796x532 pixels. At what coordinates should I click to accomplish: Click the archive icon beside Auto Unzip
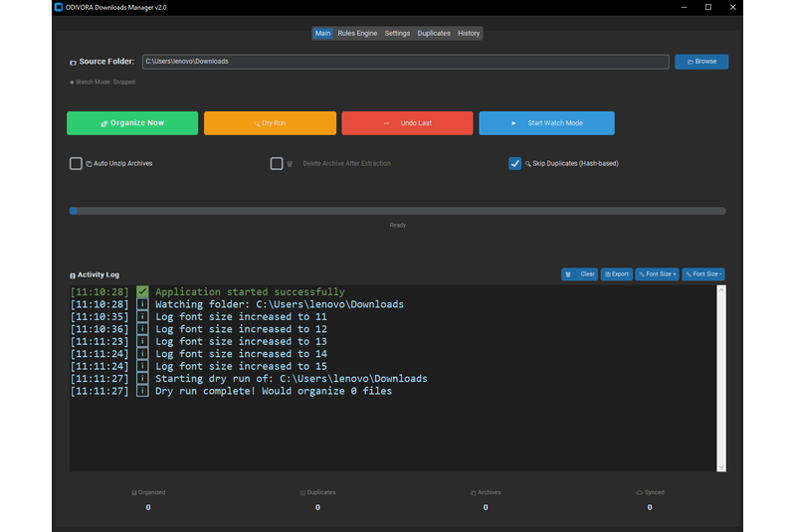coord(89,164)
